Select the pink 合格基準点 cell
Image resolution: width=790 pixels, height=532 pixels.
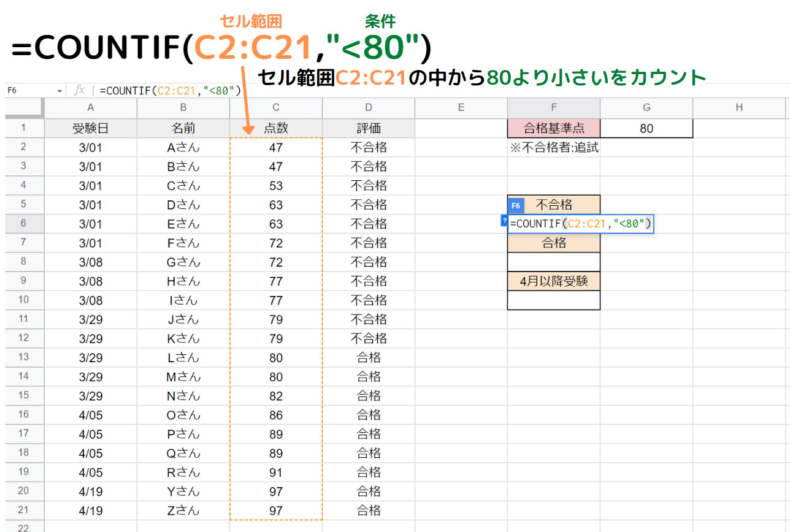[x=553, y=127]
